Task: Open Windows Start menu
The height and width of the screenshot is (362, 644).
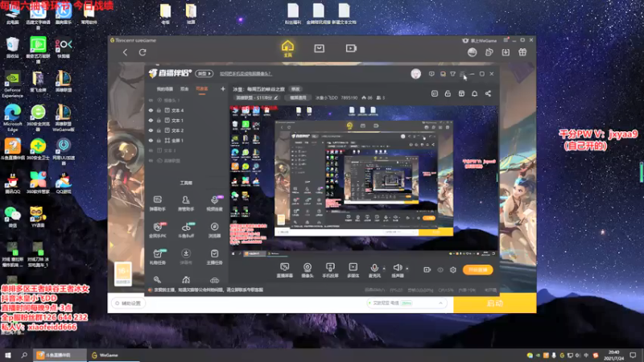Action: click(x=7, y=356)
